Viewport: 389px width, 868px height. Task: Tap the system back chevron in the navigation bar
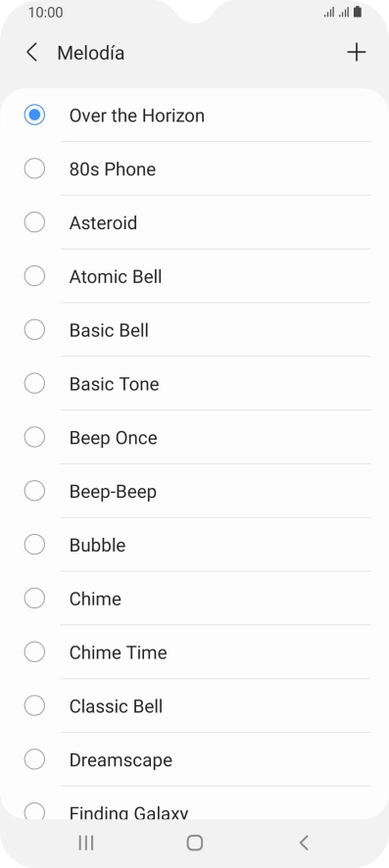303,843
